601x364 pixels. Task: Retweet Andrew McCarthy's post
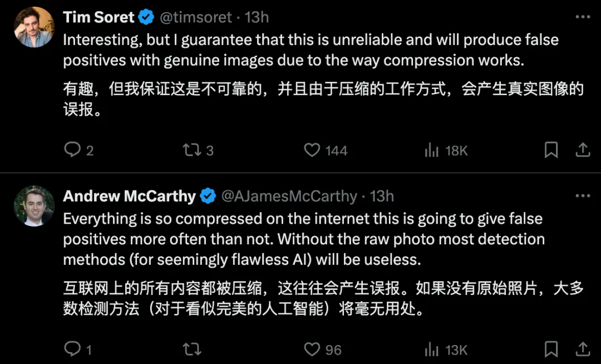point(191,349)
